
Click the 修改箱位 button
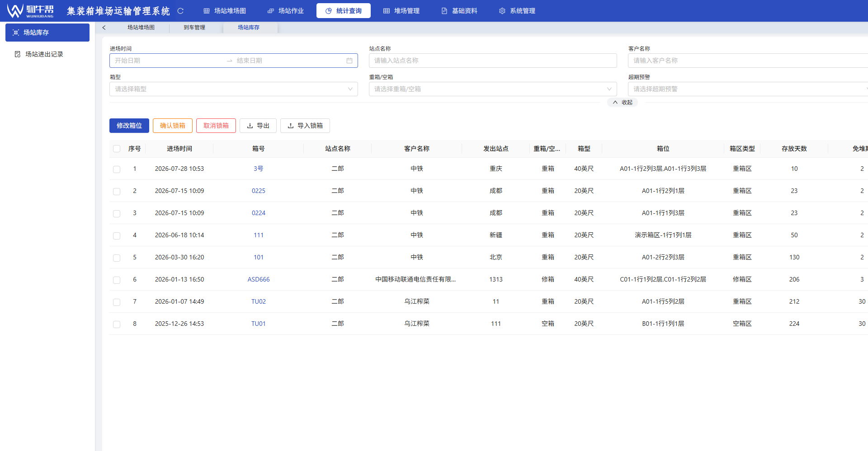tap(129, 126)
